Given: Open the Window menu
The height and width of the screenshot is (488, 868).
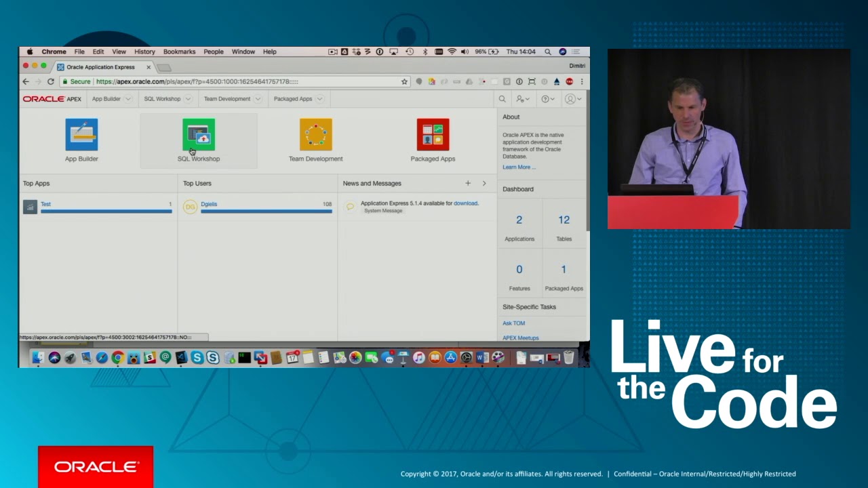Looking at the screenshot, I should pos(243,52).
